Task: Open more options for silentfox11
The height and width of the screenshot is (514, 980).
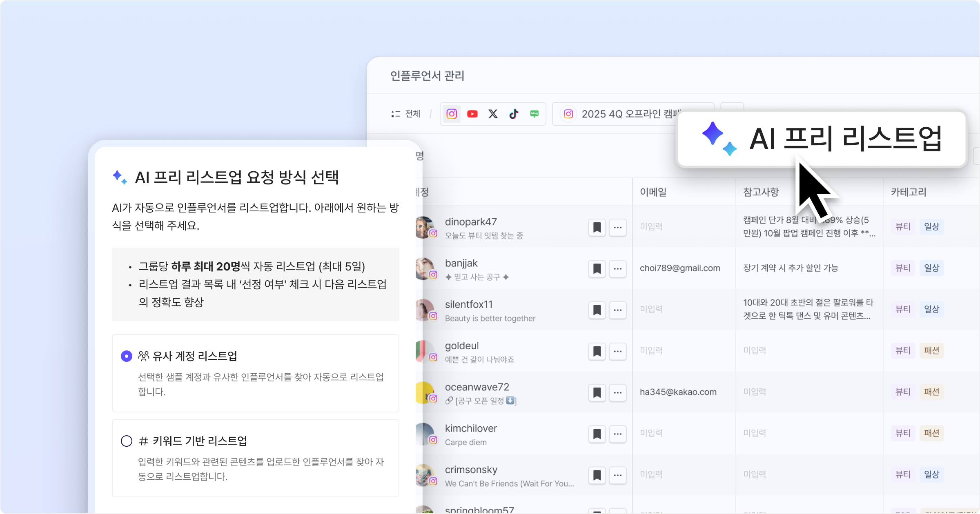Action: (617, 310)
